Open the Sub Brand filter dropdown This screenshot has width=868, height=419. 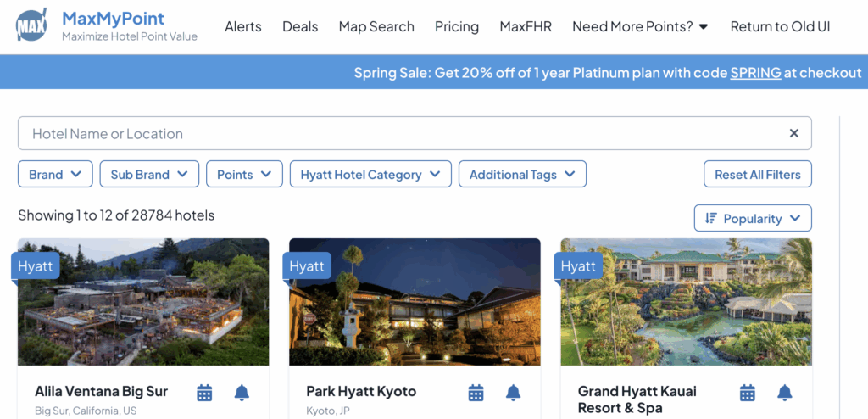[149, 175]
